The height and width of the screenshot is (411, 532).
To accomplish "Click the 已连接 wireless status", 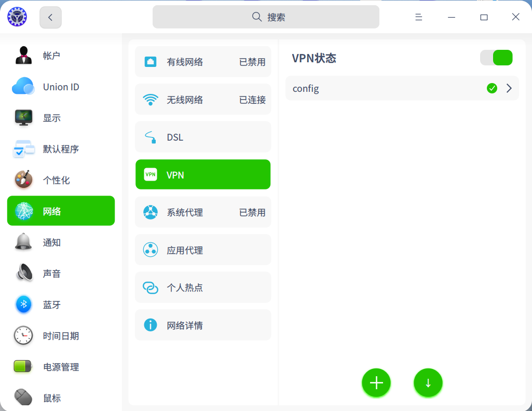I will 252,100.
